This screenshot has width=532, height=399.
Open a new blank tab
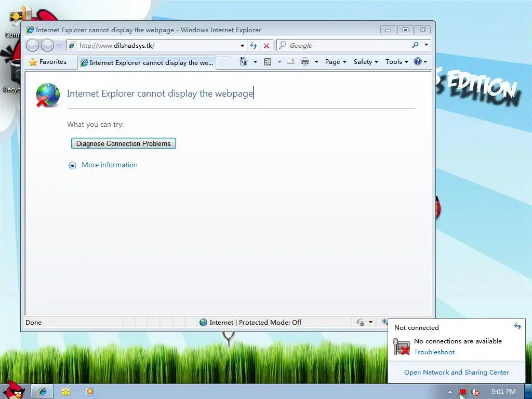click(x=223, y=63)
